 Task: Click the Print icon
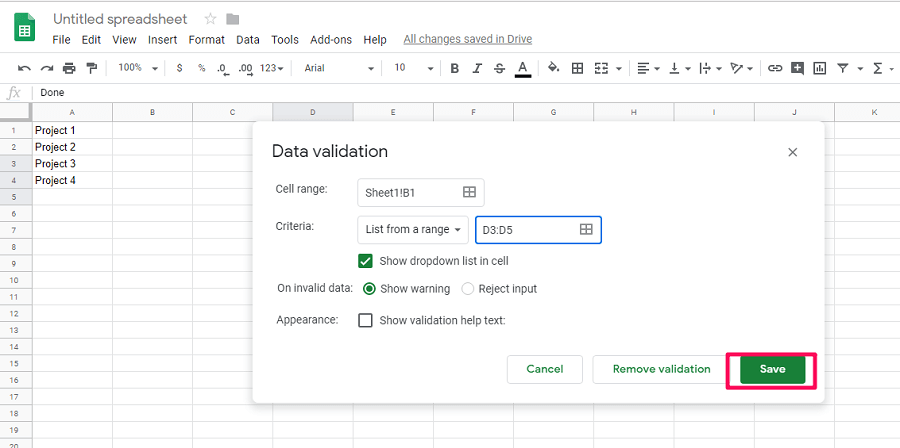(69, 68)
